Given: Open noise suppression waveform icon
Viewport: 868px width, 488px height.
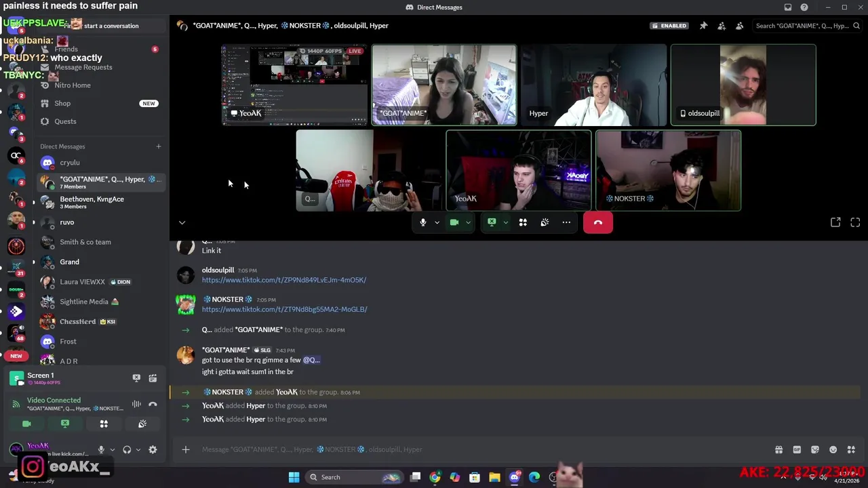Looking at the screenshot, I should 136,404.
